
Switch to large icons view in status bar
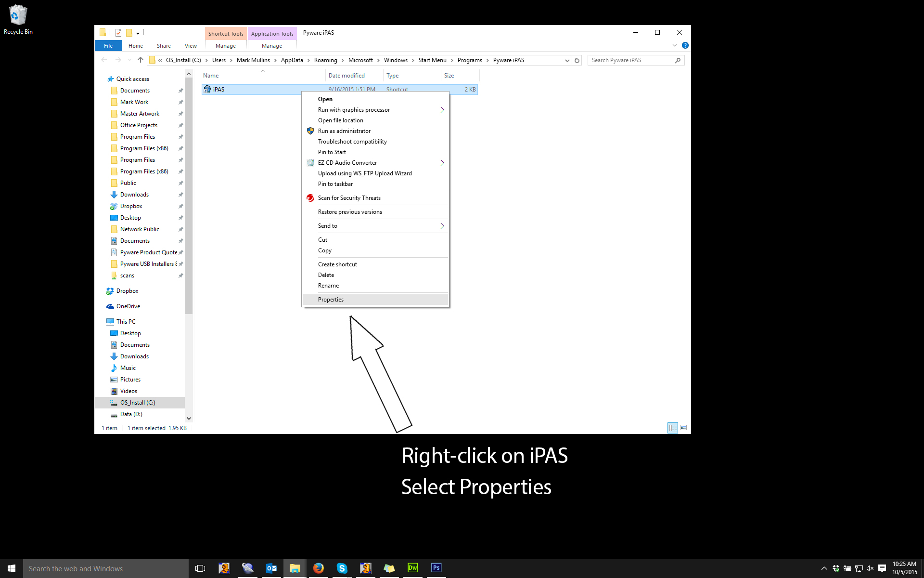coord(683,428)
